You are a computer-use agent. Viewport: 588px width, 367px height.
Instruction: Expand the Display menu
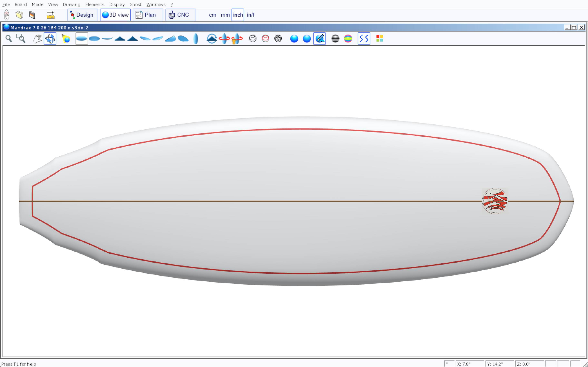[x=117, y=4]
